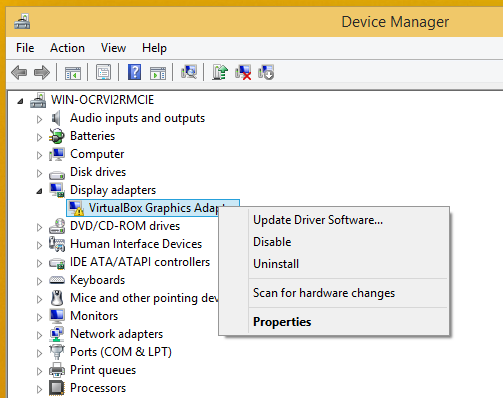Toggle the action pane toolbar icon
The image size is (503, 398).
point(158,73)
